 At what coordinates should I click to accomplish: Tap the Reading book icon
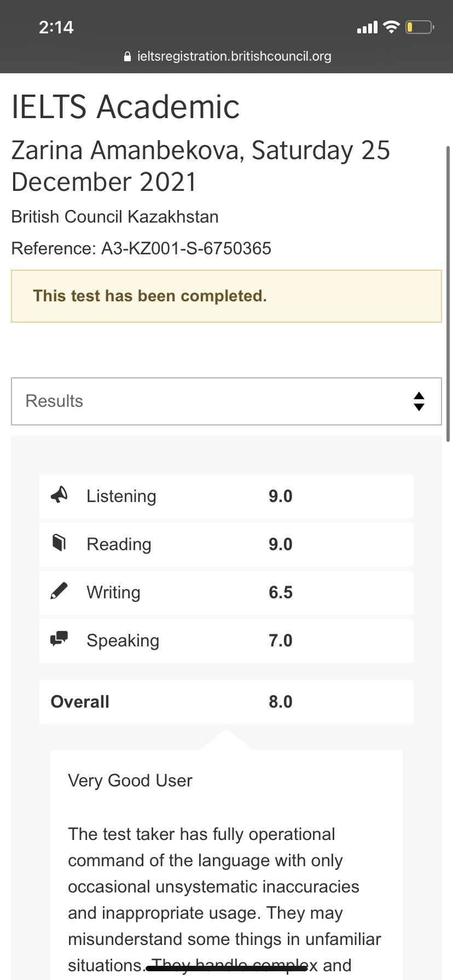coord(59,542)
